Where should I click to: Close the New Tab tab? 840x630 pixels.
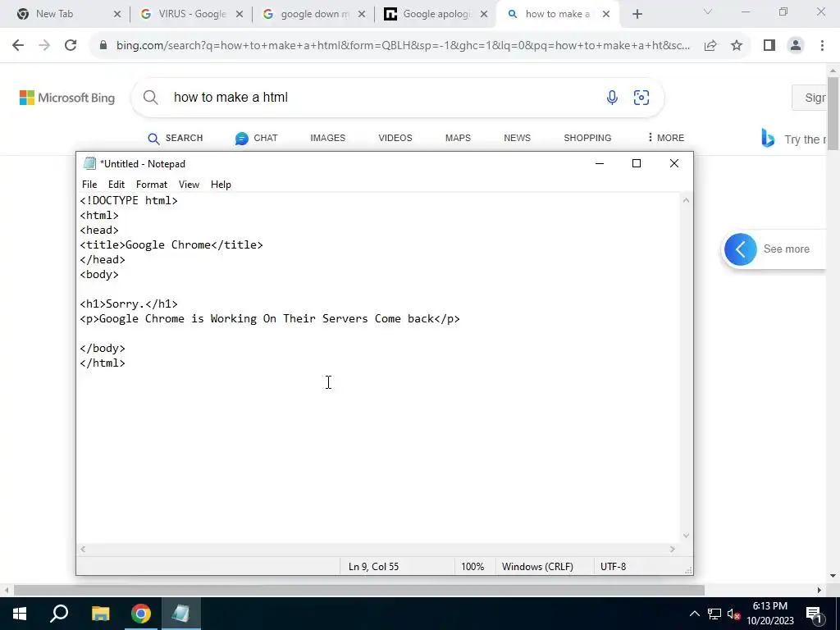pos(117,15)
